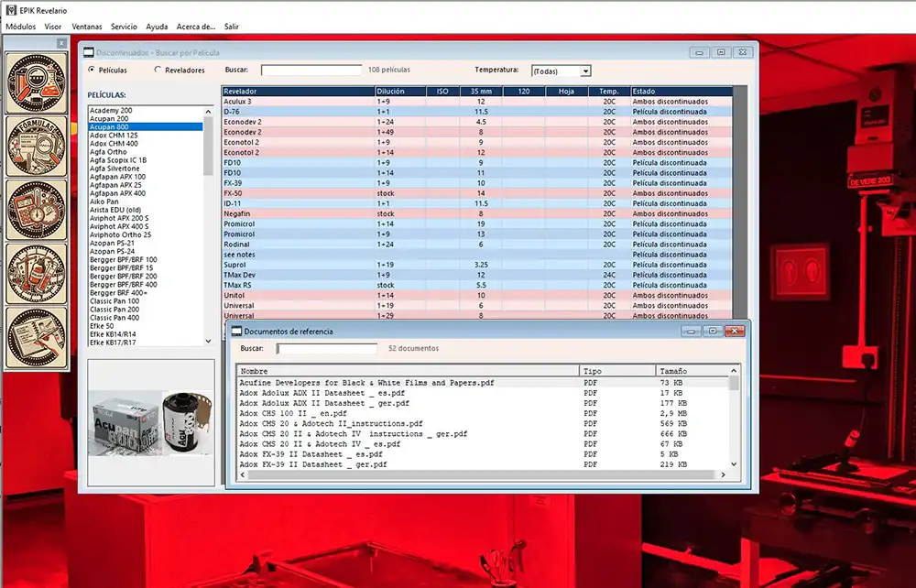Viewport: 916px width, 588px height.
Task: Maximize the Documentos de referencia window
Action: pos(713,331)
